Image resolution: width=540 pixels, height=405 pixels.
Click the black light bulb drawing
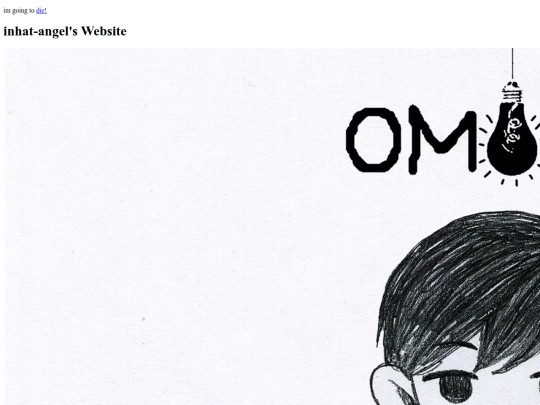(x=513, y=138)
